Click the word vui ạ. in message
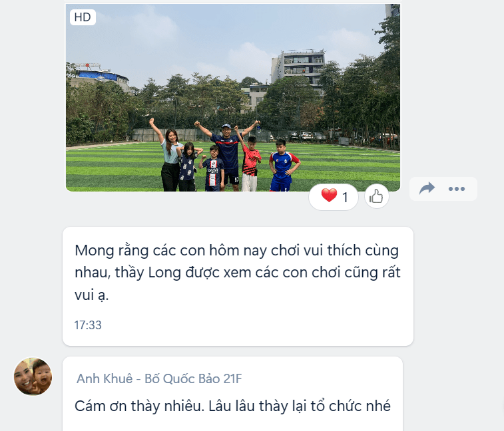 (92, 295)
